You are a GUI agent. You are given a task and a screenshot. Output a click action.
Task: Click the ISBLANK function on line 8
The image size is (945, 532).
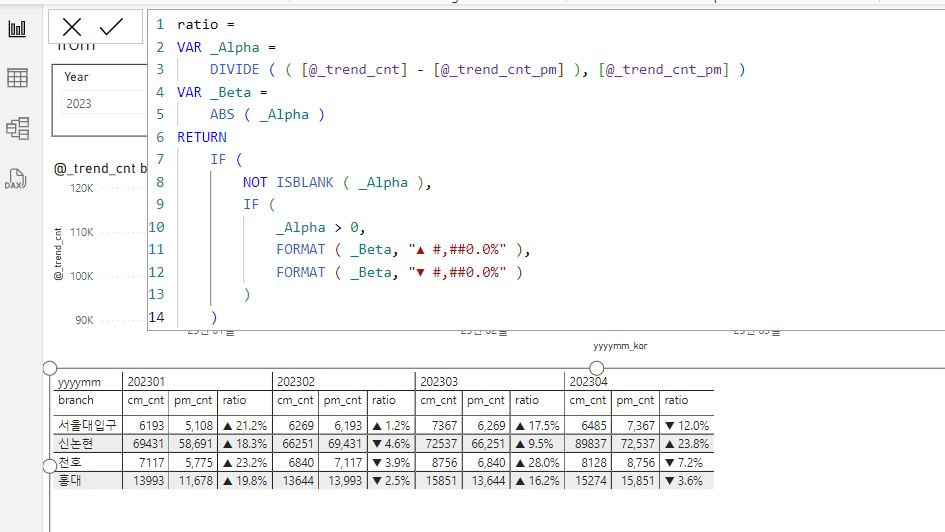(x=304, y=183)
